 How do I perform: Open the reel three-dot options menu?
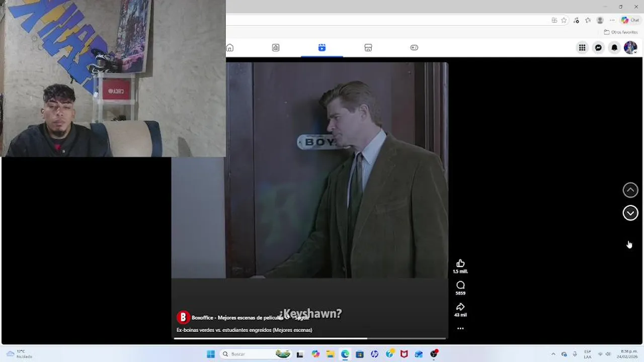click(460, 328)
